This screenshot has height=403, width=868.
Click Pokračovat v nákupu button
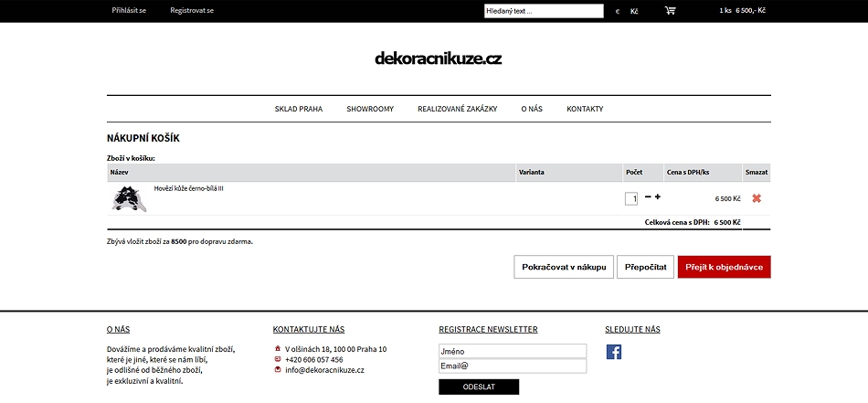(564, 267)
